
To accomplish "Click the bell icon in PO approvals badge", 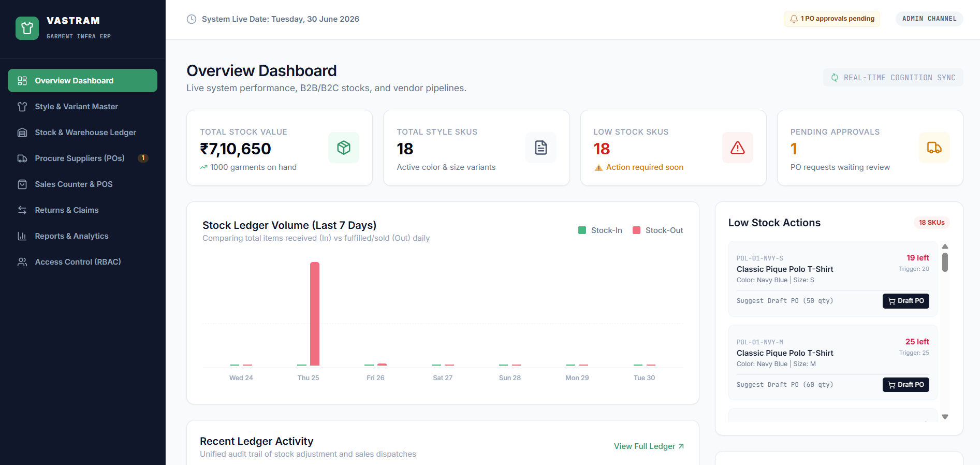I will click(x=794, y=19).
